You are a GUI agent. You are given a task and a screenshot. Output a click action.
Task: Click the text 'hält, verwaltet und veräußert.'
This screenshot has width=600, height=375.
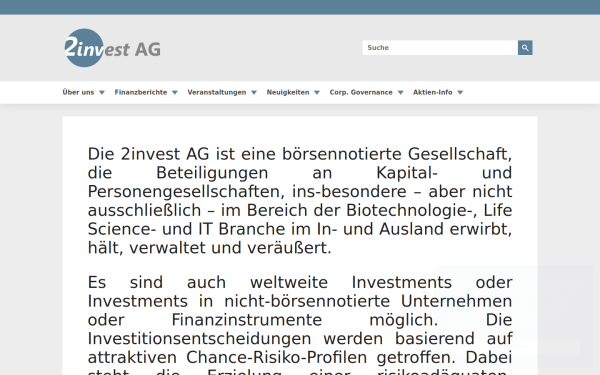[x=209, y=248]
